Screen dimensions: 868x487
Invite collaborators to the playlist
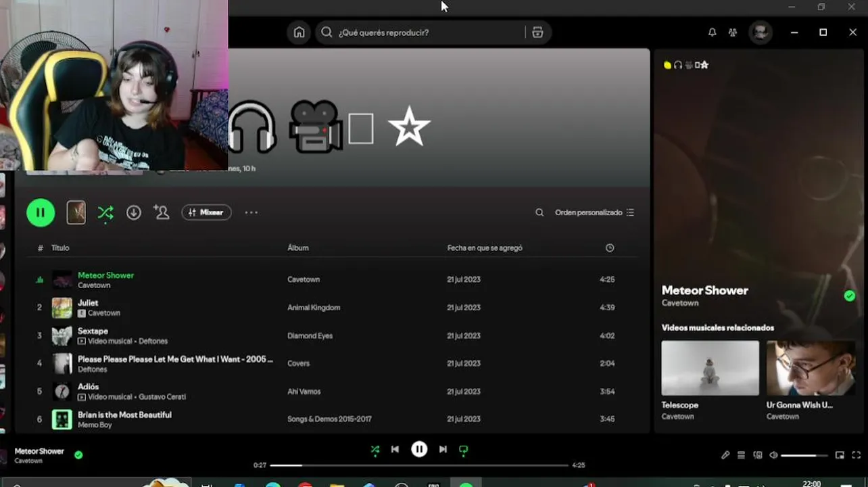click(161, 212)
